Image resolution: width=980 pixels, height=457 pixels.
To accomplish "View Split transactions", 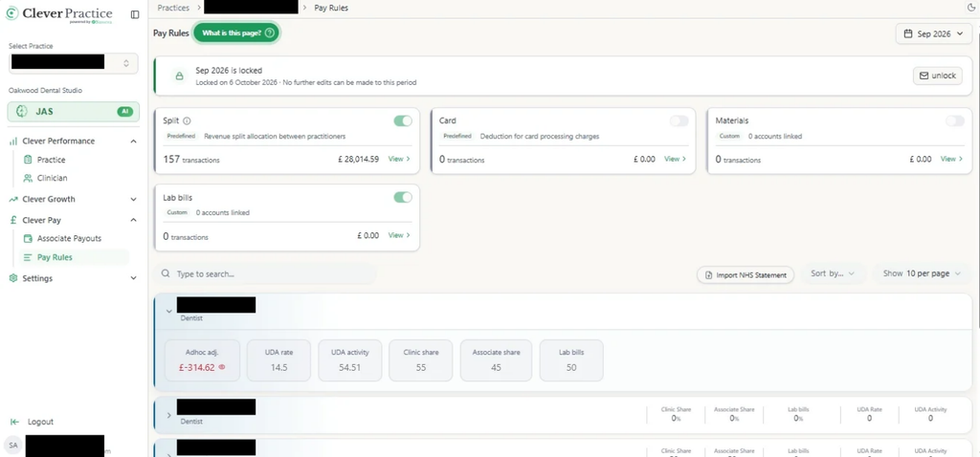I will tap(399, 159).
